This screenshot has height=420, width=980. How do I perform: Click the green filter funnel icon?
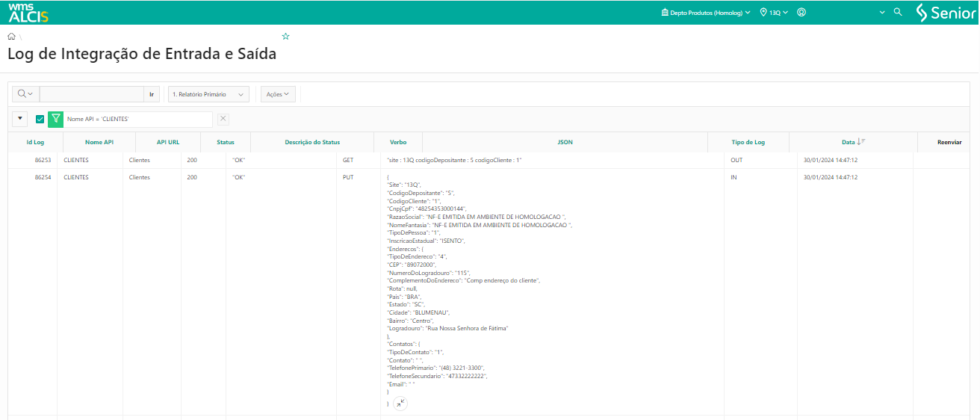click(x=56, y=119)
